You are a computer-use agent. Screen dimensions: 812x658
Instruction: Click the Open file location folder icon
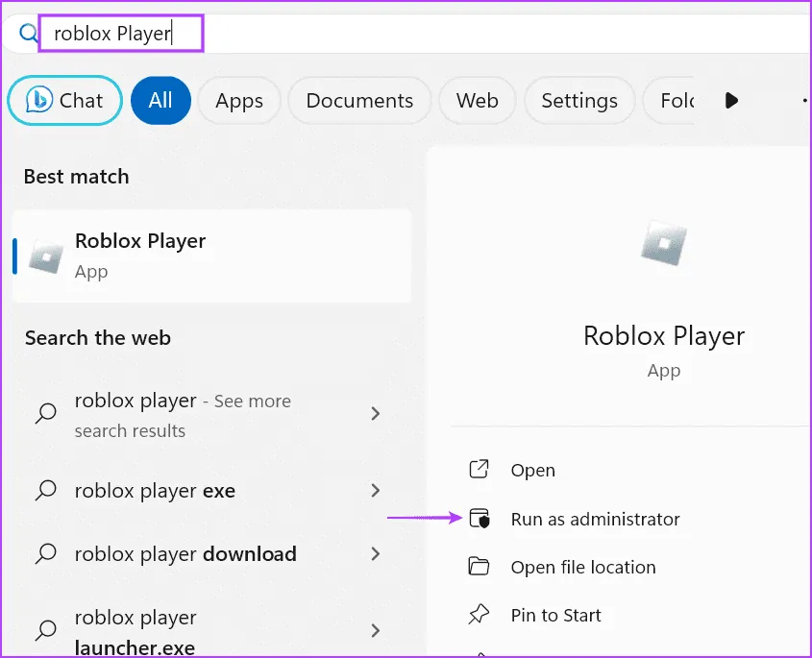coord(479,568)
